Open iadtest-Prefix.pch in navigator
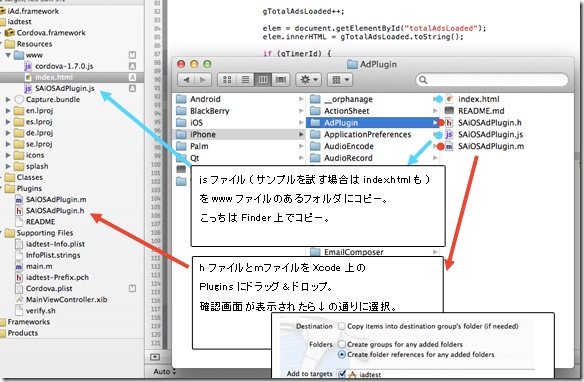 [57, 277]
